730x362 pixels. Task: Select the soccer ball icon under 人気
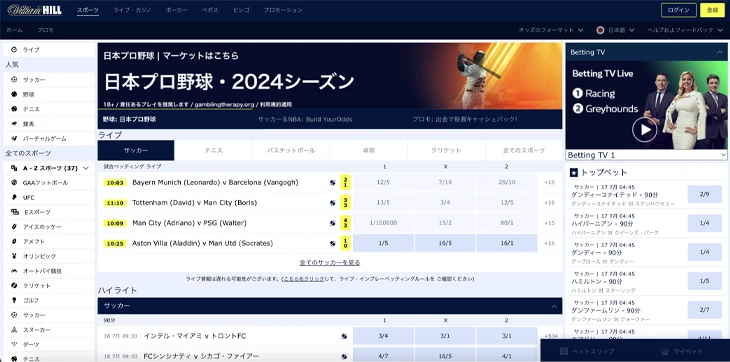click(14, 80)
